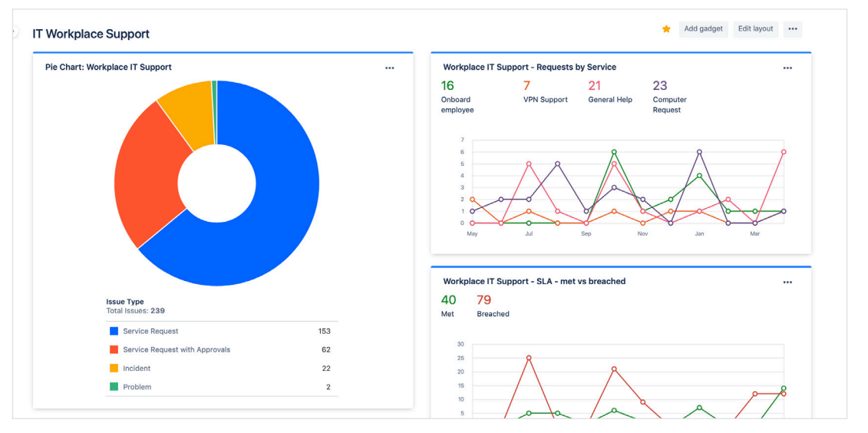The width and height of the screenshot is (868, 433).
Task: Click the yellow Incident legend swatch
Action: [x=114, y=369]
